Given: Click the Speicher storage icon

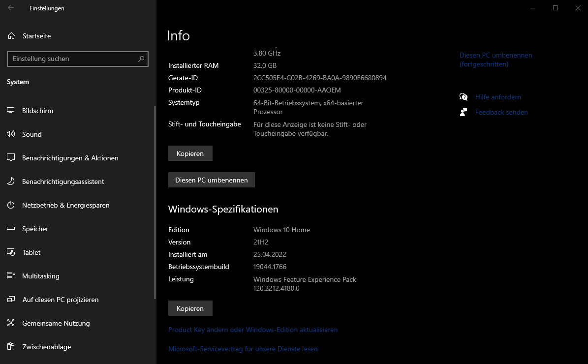Looking at the screenshot, I should (x=11, y=229).
